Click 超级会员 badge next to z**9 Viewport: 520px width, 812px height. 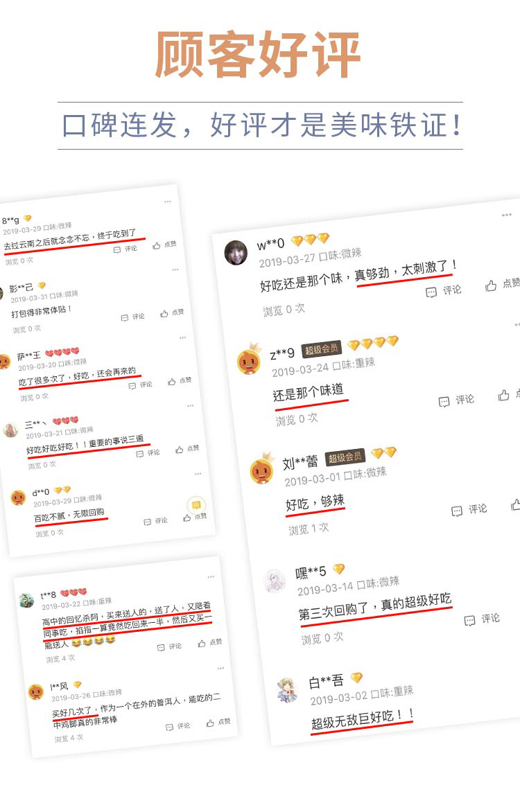point(322,349)
